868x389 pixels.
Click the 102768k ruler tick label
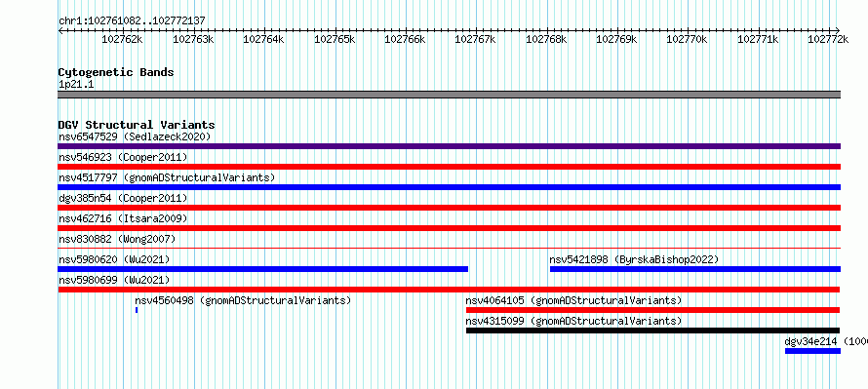pyautogui.click(x=546, y=39)
